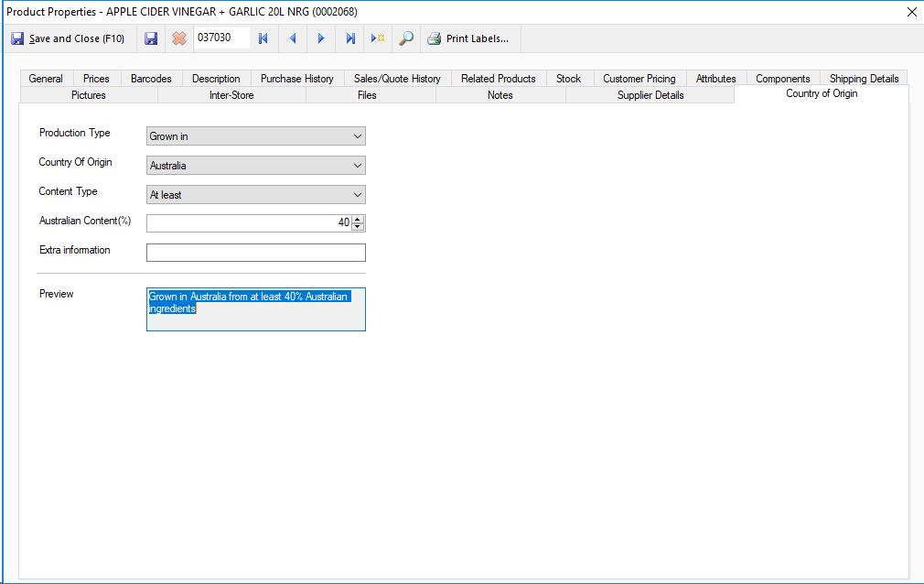Switch to the Stock tab

tap(569, 79)
